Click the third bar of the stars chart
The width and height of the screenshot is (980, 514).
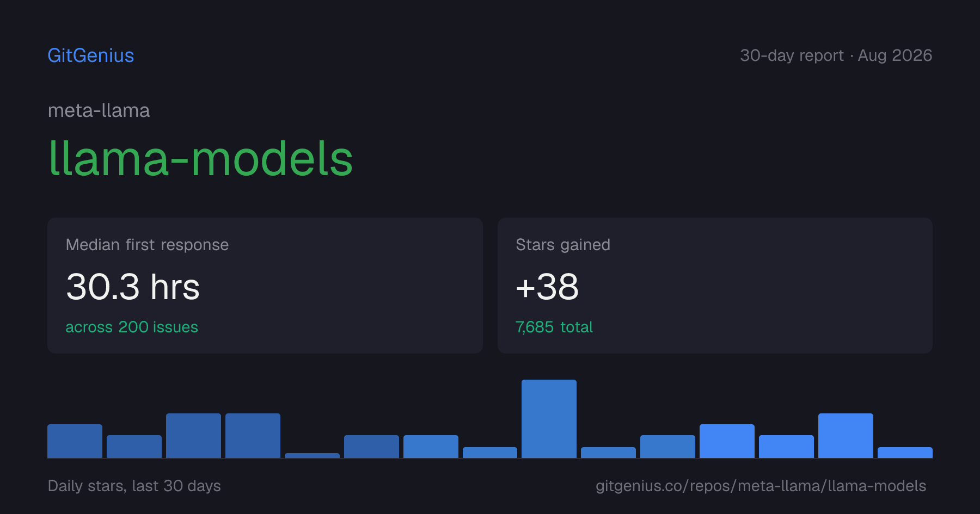[193, 436]
